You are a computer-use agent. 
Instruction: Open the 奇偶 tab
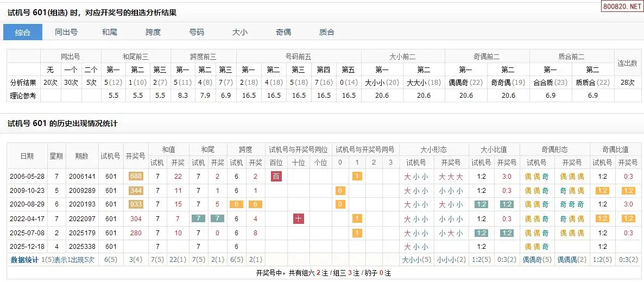pos(283,32)
